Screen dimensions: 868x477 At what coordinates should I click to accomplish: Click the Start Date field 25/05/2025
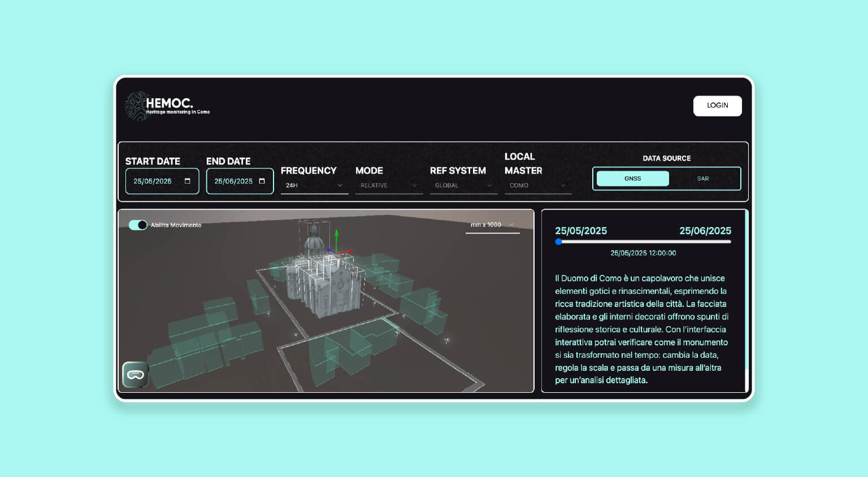(x=162, y=181)
